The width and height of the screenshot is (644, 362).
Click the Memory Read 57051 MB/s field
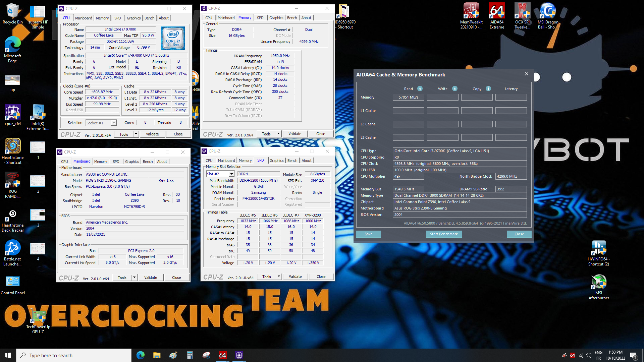click(408, 97)
